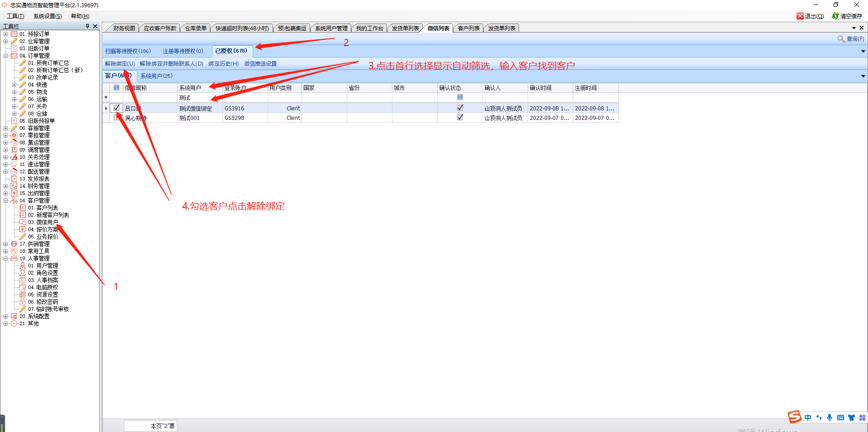Open the 系统设置(S) menu

pos(47,16)
